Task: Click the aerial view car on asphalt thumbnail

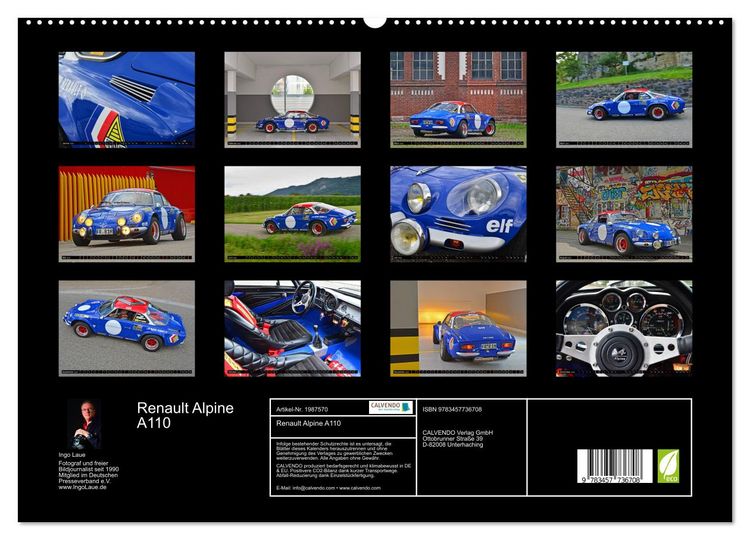Action: tap(127, 328)
